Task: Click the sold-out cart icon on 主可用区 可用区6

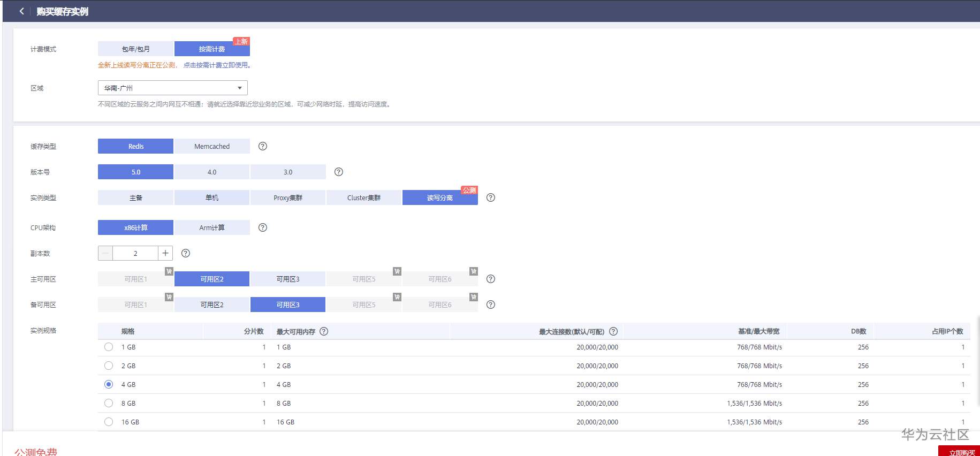Action: coord(474,271)
